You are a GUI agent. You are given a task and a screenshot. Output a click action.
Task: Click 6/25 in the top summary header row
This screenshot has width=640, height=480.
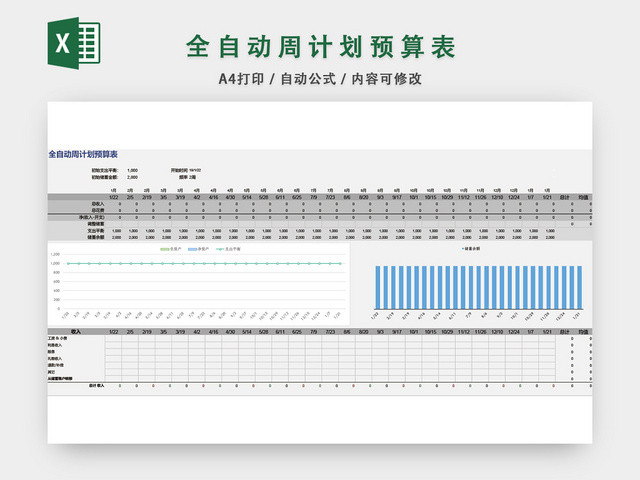point(297,197)
